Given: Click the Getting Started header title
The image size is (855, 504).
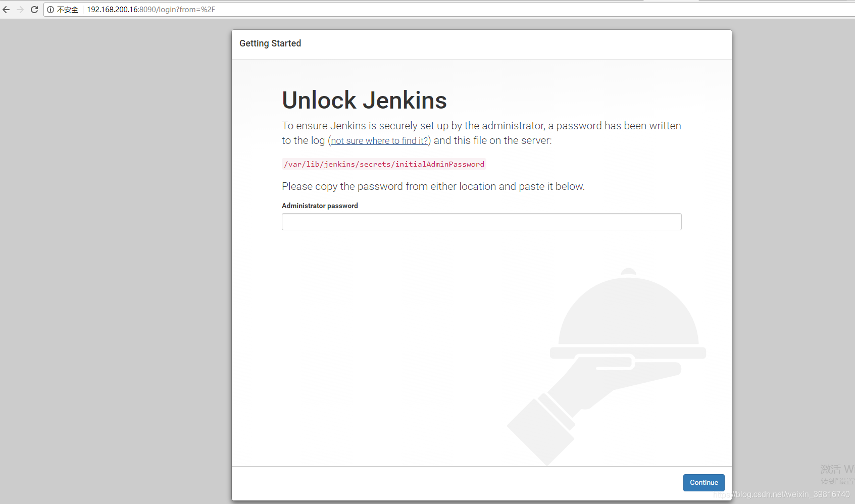Looking at the screenshot, I should coord(270,43).
